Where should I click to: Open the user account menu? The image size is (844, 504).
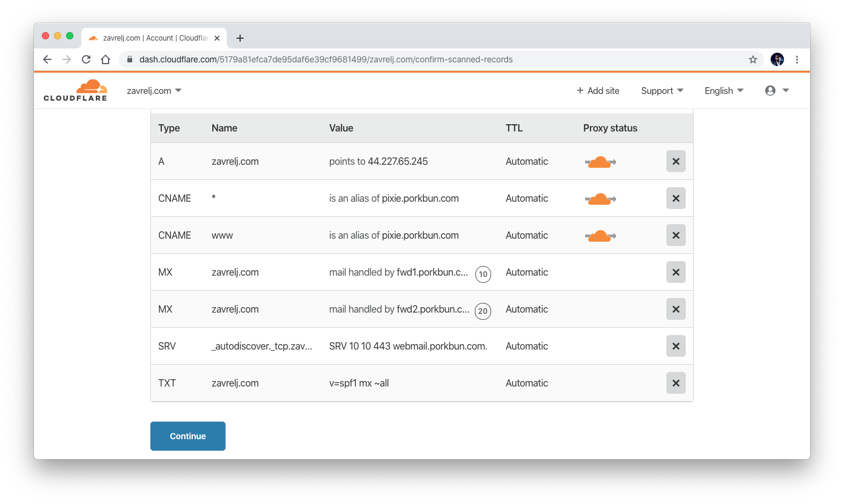pyautogui.click(x=777, y=91)
